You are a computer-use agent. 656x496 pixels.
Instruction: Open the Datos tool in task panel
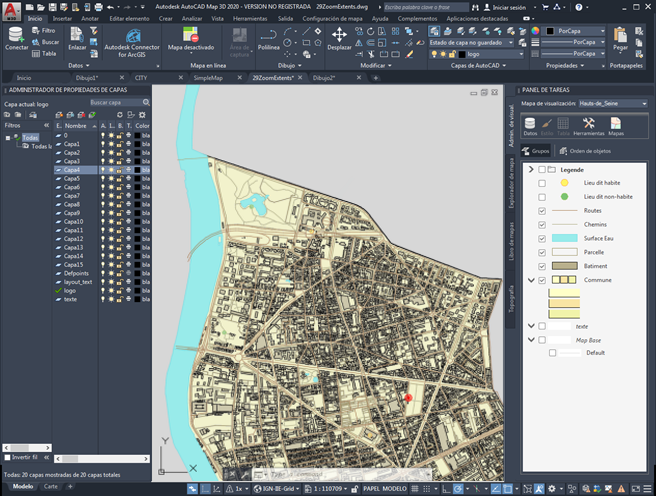tap(530, 125)
